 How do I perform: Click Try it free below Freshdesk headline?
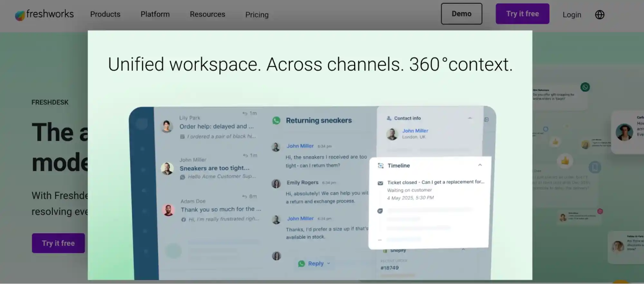(x=58, y=243)
